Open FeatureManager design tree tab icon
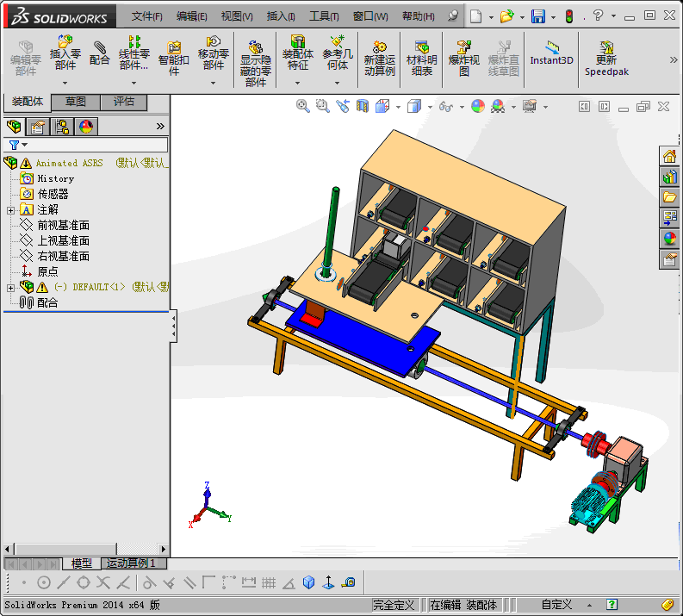Image resolution: width=683 pixels, height=616 pixels. click(x=14, y=127)
